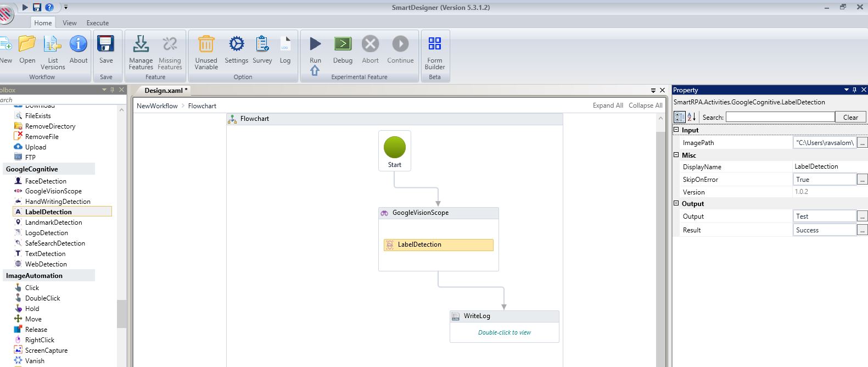Open the Form Builder beta tool
This screenshot has width=868, height=367.
click(434, 45)
